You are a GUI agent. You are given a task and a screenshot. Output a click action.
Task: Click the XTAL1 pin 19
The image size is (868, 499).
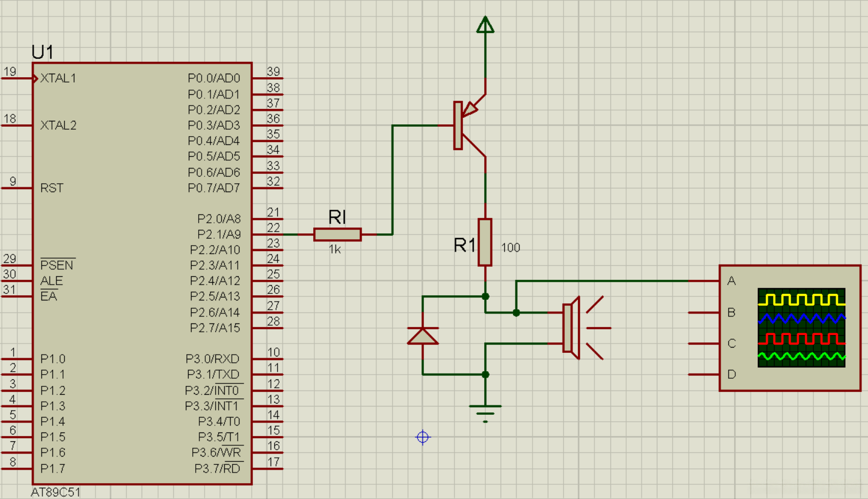click(x=18, y=78)
